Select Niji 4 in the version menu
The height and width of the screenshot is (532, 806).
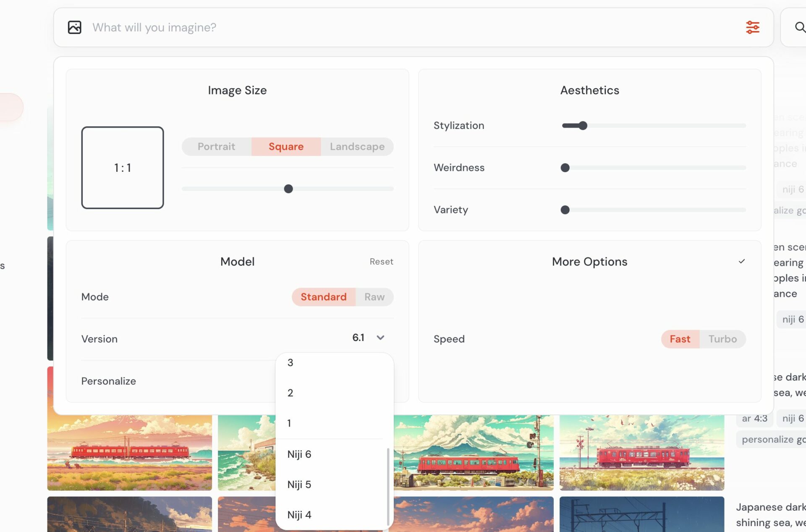point(299,514)
